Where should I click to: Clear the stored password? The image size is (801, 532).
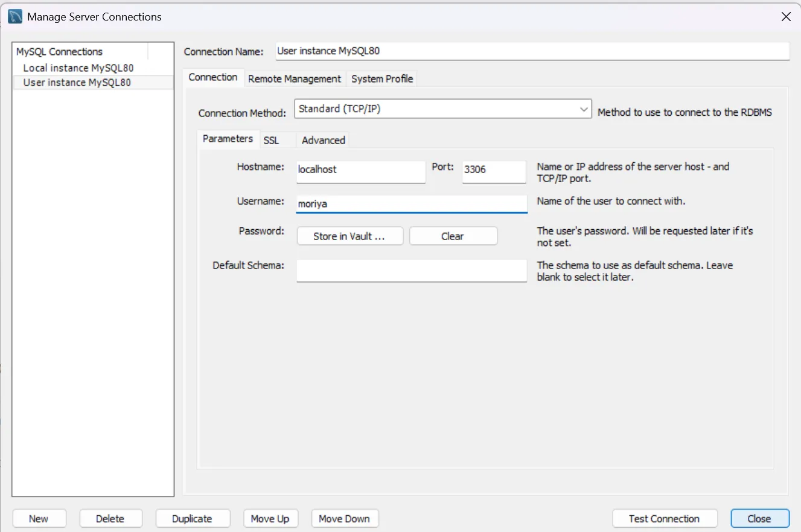click(x=453, y=236)
